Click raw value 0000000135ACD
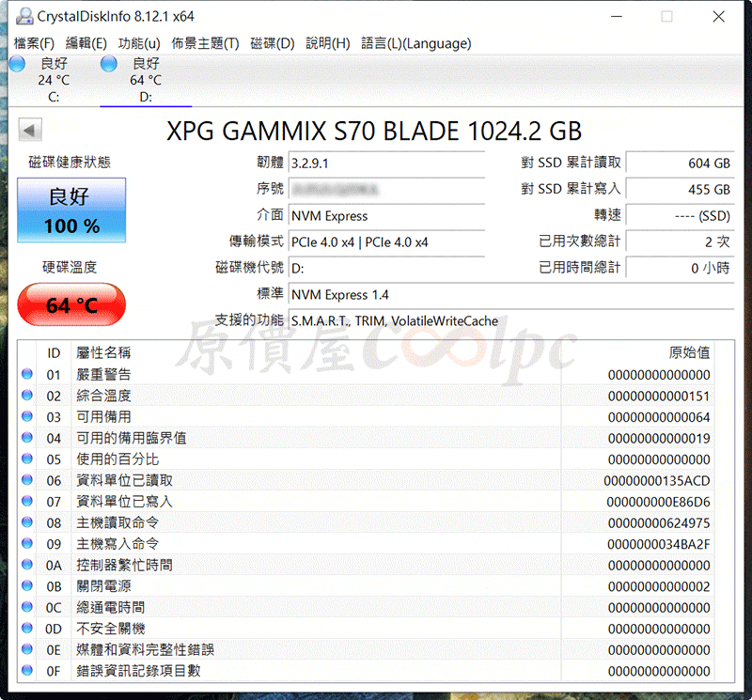The width and height of the screenshot is (752, 700). click(656, 480)
